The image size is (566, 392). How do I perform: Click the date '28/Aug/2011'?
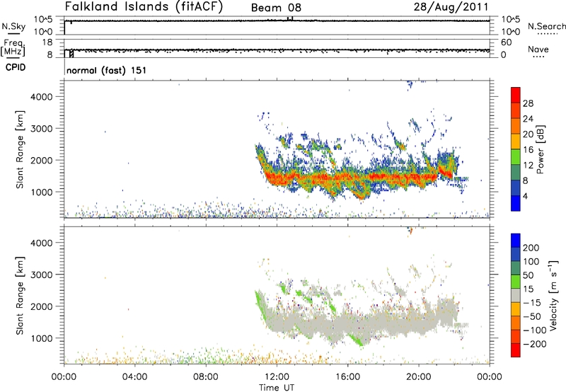[451, 6]
